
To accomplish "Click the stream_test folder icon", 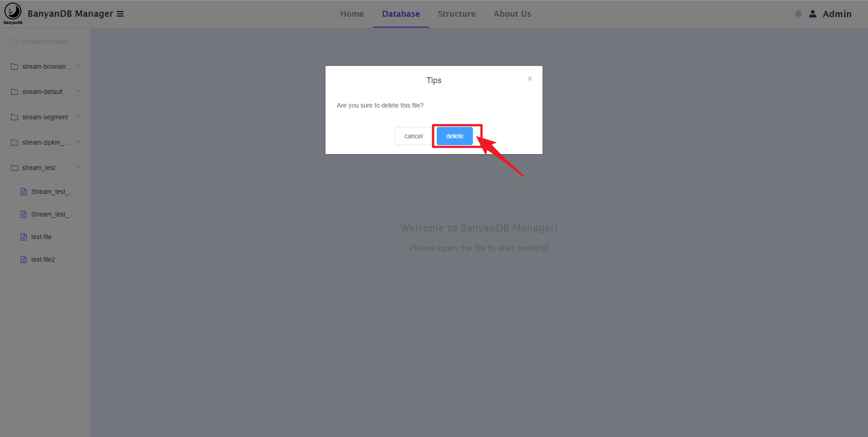I will pyautogui.click(x=14, y=168).
